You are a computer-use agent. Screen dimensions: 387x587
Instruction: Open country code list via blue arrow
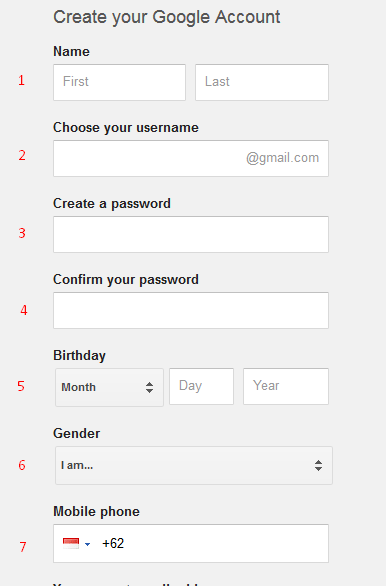pyautogui.click(x=88, y=544)
